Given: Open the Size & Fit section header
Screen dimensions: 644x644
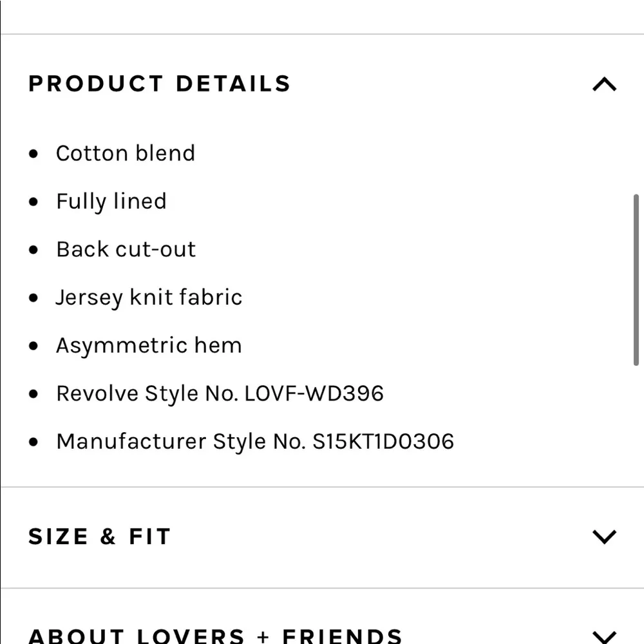Looking at the screenshot, I should coord(100,536).
